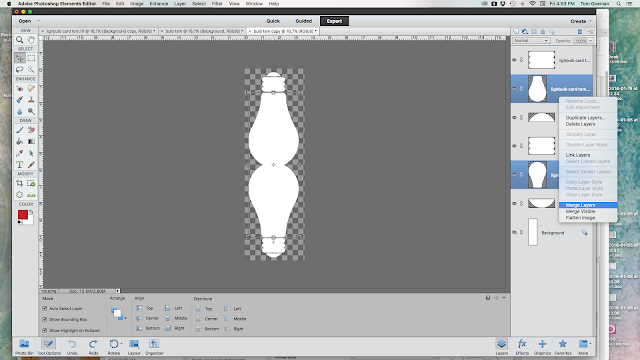Viewport: 640px width, 360px height.
Task: Select the Crop tool
Action: coord(19,183)
